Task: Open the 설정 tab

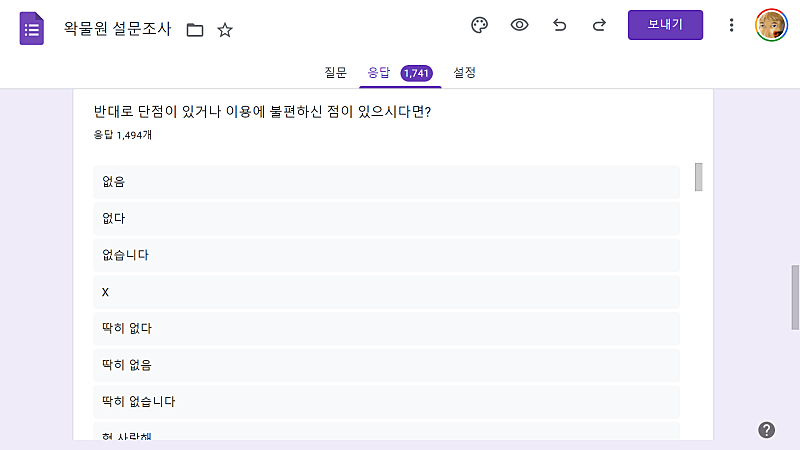Action: click(x=465, y=72)
